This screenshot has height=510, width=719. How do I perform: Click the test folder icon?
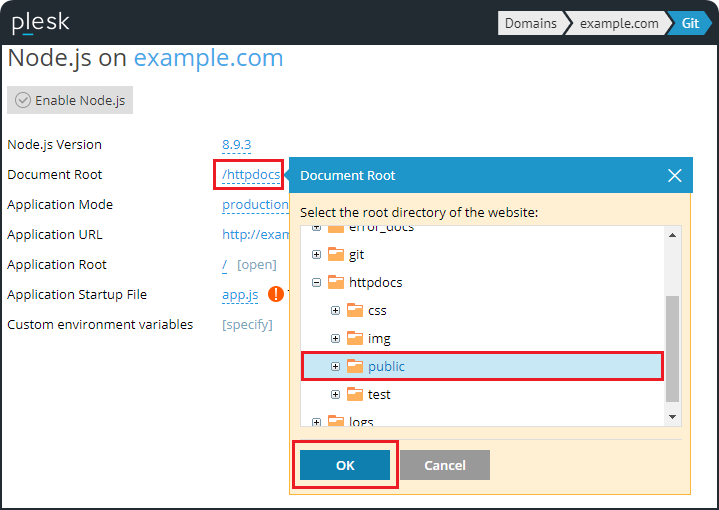click(355, 394)
